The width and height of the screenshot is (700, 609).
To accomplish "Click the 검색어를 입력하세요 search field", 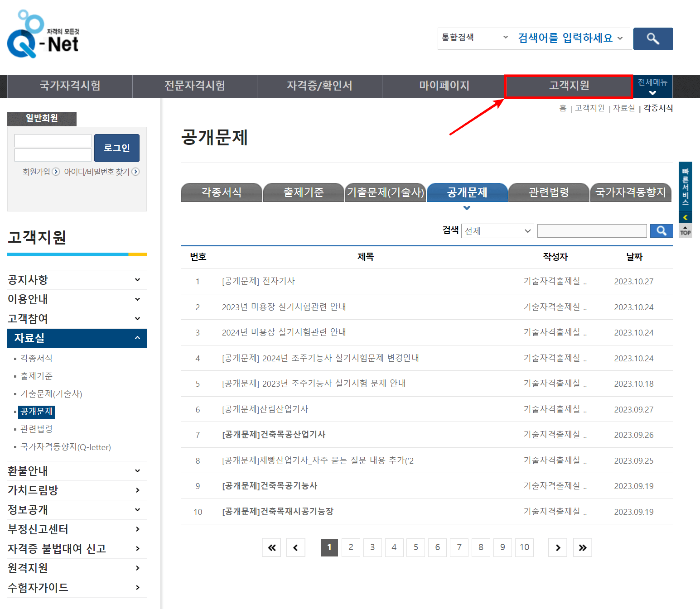I will (x=571, y=38).
